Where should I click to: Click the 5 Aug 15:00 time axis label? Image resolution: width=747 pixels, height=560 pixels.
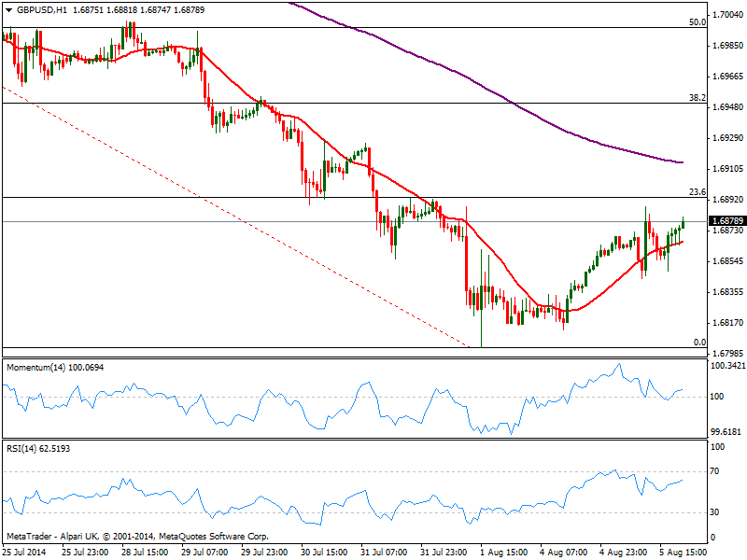(x=684, y=552)
